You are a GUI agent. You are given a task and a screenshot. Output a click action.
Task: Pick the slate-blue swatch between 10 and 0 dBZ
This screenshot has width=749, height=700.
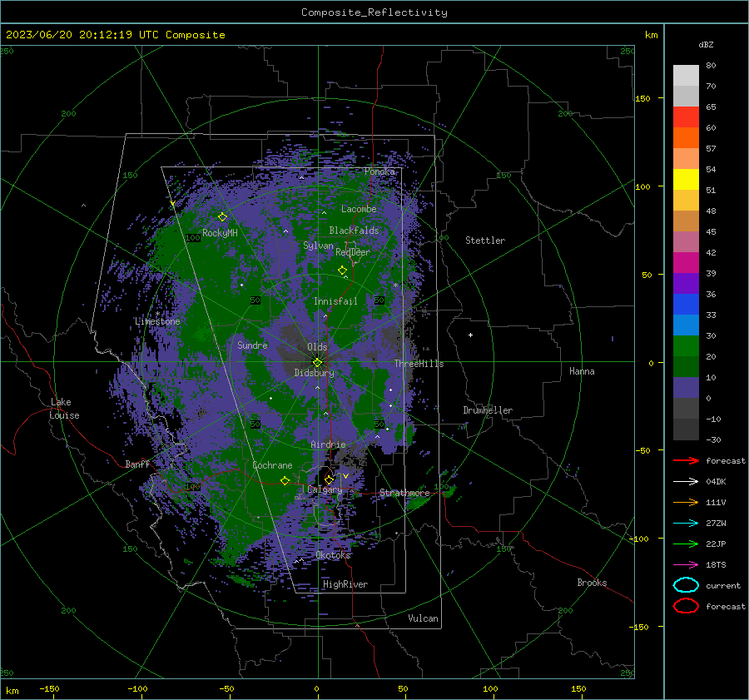point(686,388)
